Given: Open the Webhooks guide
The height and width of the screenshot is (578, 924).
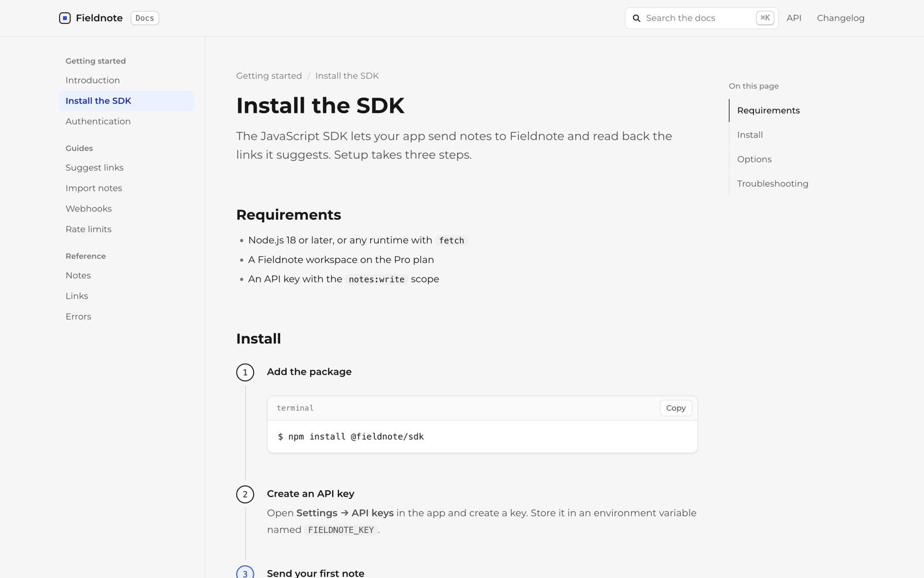Looking at the screenshot, I should (126, 209).
